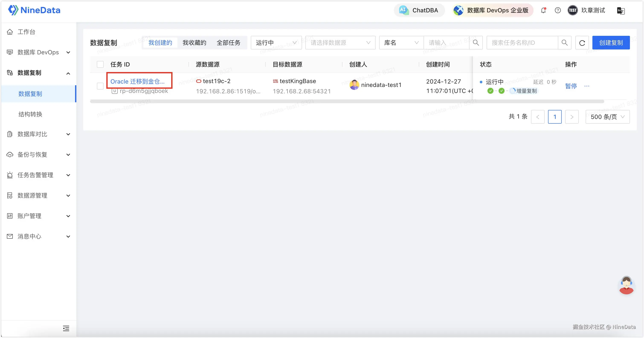Expand the 500 条/页 page size dropdown
This screenshot has height=338, width=644.
click(607, 117)
